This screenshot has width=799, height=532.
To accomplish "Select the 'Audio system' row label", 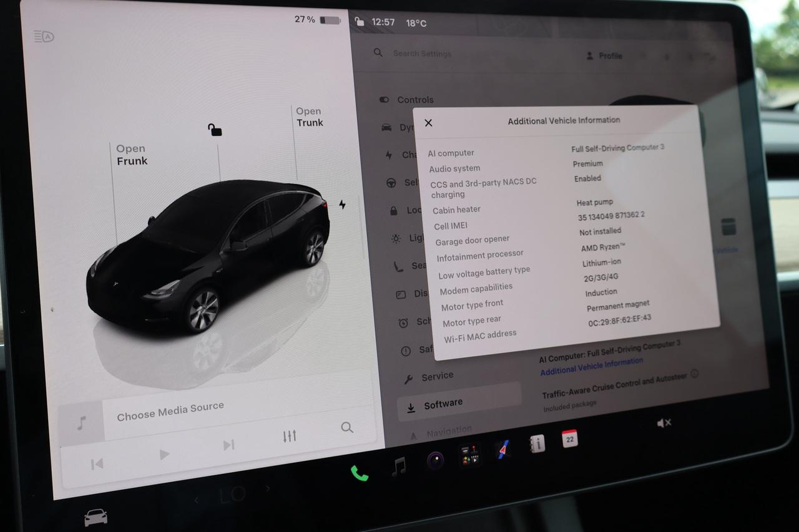I will pos(454,168).
